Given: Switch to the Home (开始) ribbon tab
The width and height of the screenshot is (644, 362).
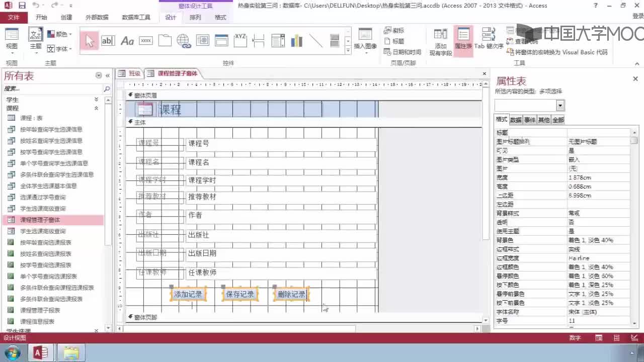Looking at the screenshot, I should coord(41,17).
